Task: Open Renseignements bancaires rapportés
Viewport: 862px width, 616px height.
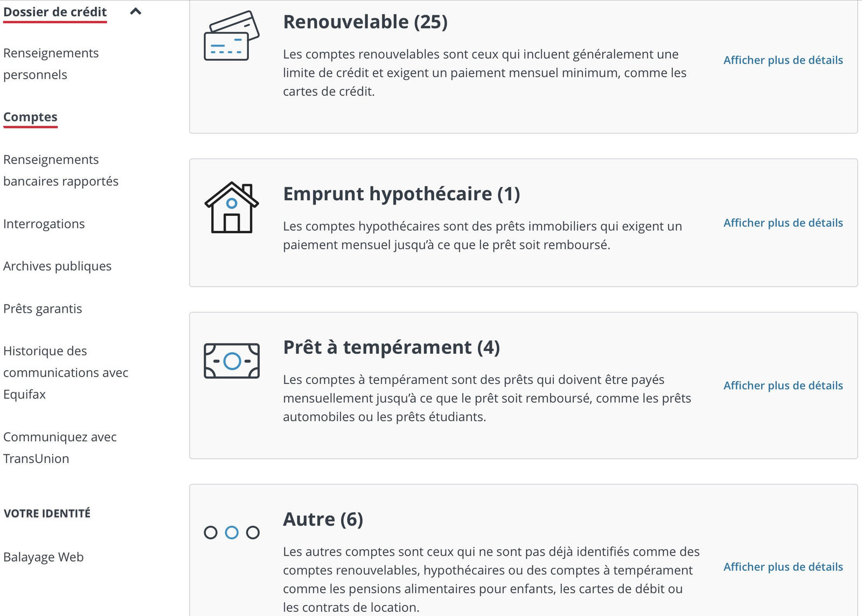Action: click(x=60, y=170)
